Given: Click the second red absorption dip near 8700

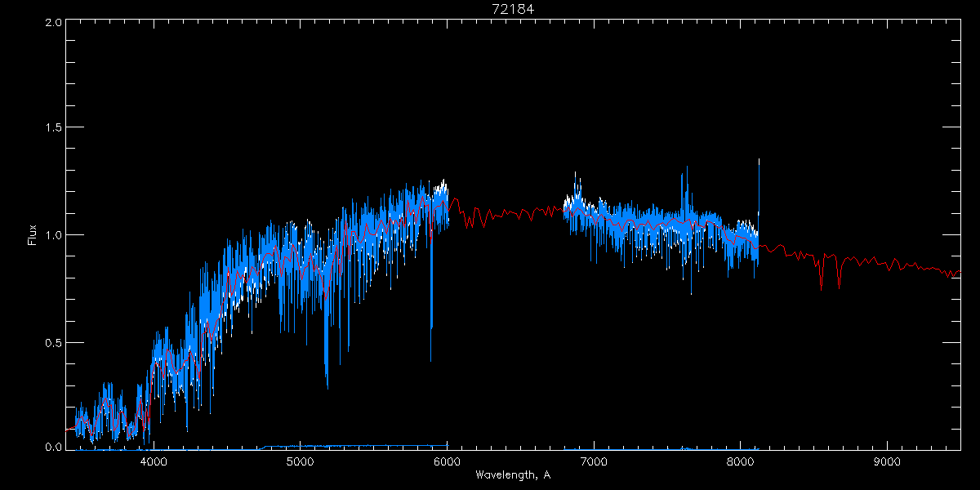Looking at the screenshot, I should tap(839, 282).
